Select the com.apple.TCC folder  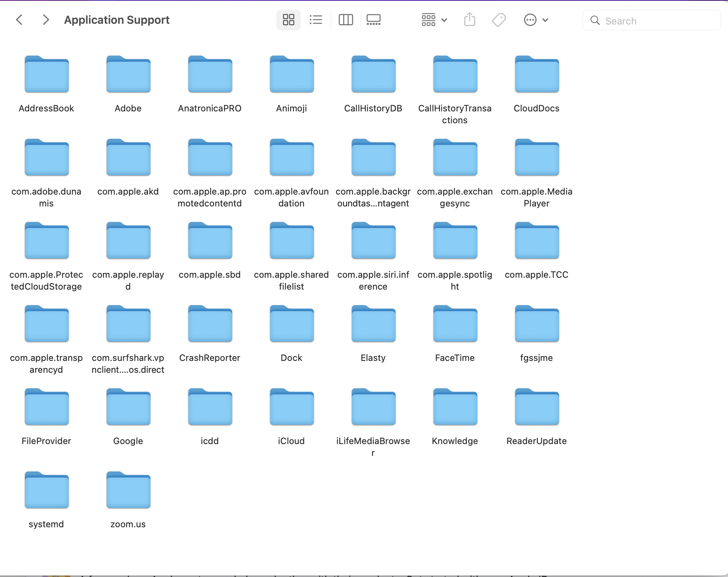[537, 241]
